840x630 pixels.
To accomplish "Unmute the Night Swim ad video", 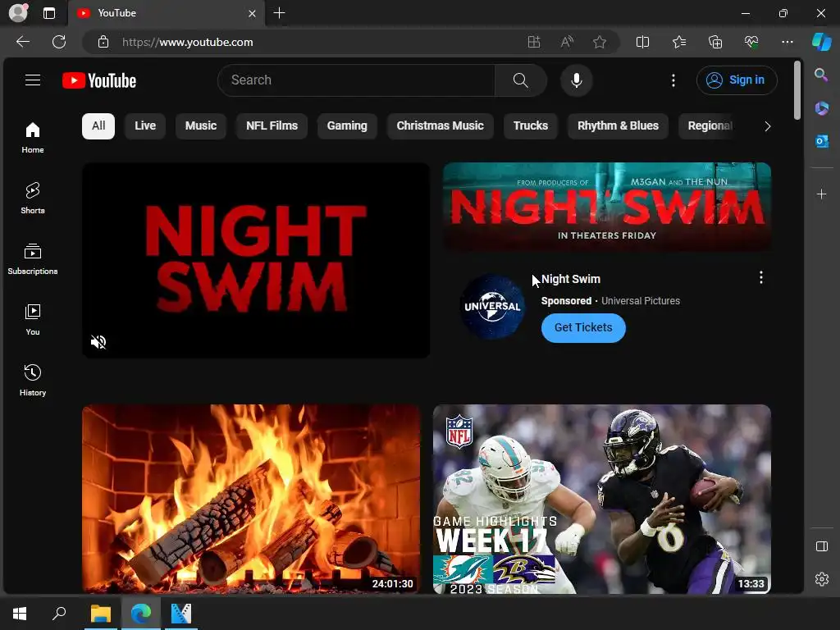I will click(x=98, y=342).
